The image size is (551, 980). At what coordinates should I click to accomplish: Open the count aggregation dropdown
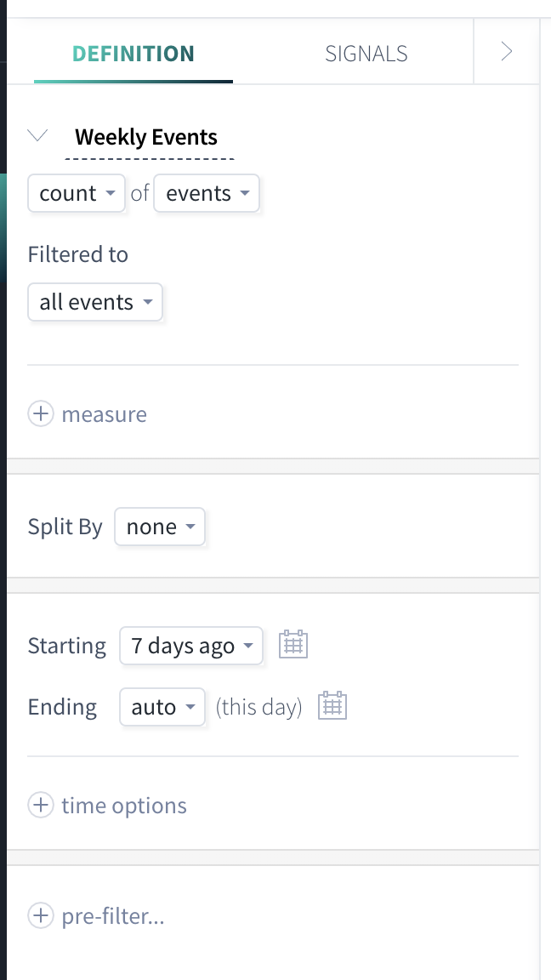pos(77,193)
